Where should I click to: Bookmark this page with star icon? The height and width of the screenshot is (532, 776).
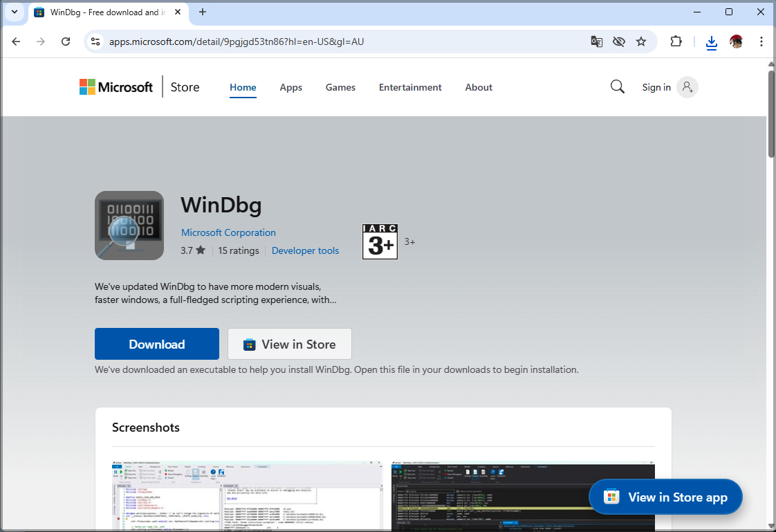(x=641, y=42)
